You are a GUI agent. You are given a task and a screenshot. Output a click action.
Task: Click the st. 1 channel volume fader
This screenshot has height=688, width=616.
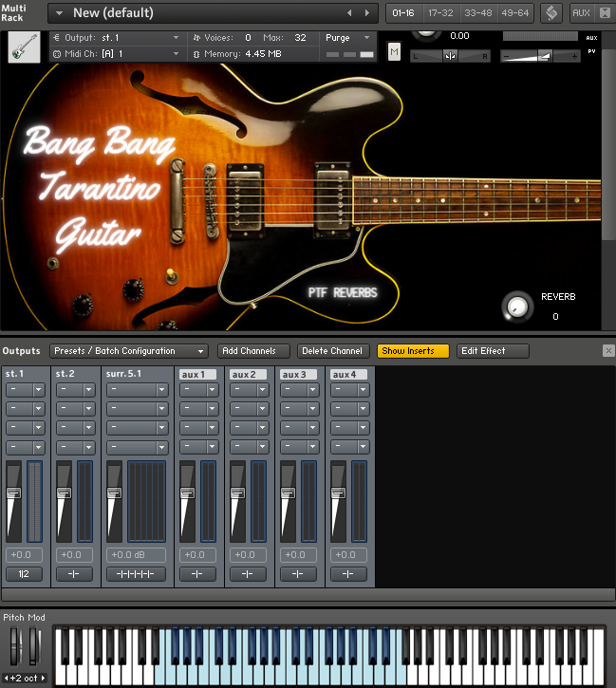click(x=14, y=493)
